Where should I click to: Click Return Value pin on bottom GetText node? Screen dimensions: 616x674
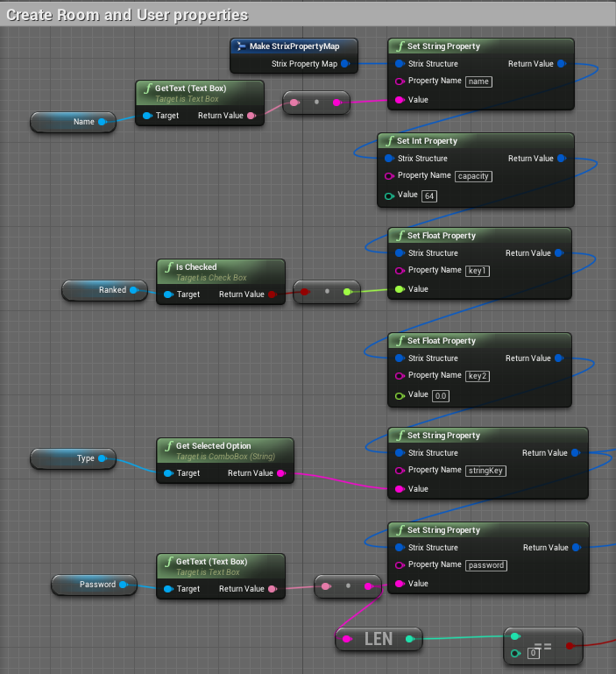point(273,589)
